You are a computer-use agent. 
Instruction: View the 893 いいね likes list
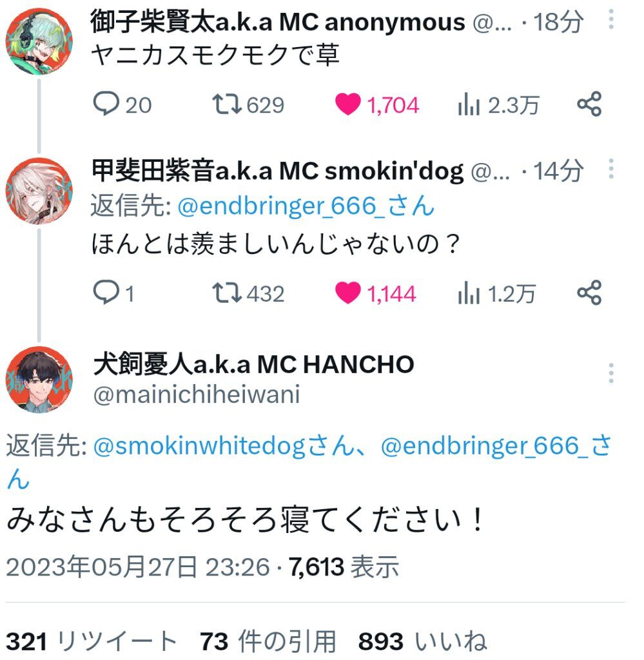423,641
